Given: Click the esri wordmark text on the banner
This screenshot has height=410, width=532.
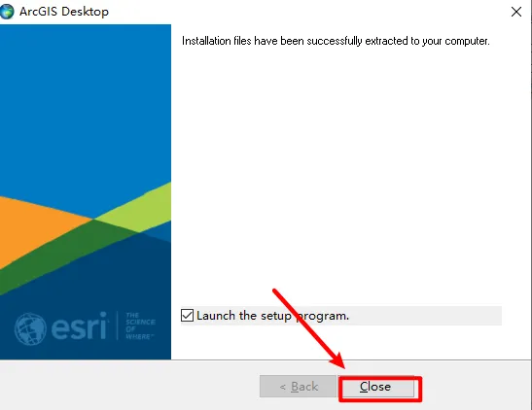Looking at the screenshot, I should [80, 326].
